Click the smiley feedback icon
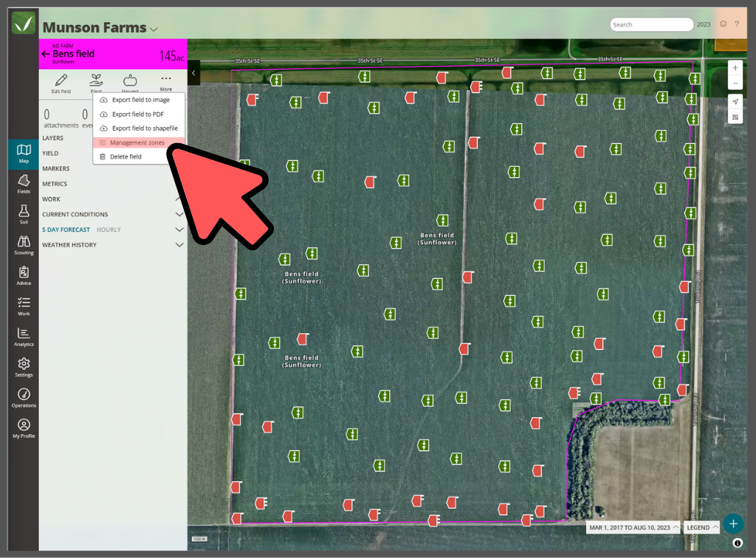Image resolution: width=756 pixels, height=558 pixels. pyautogui.click(x=724, y=24)
